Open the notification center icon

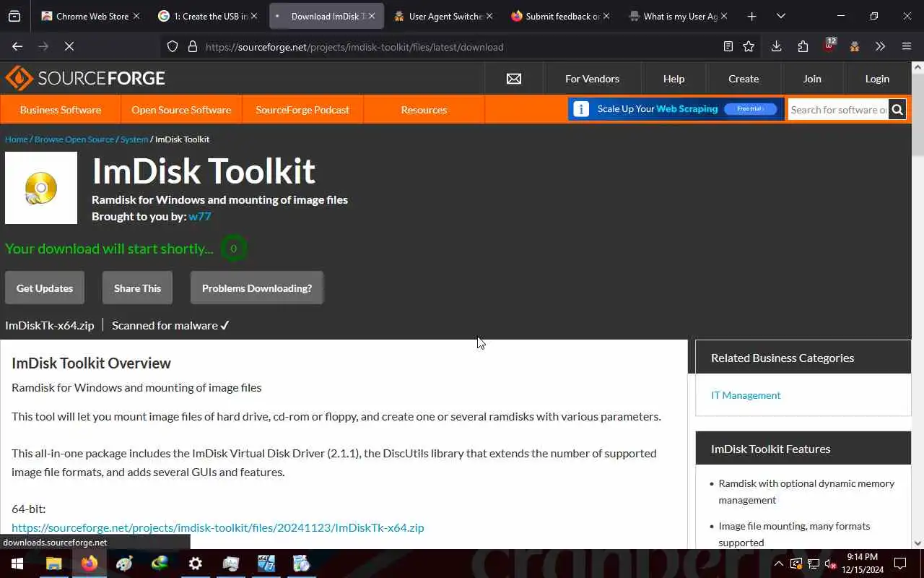pos(900,564)
